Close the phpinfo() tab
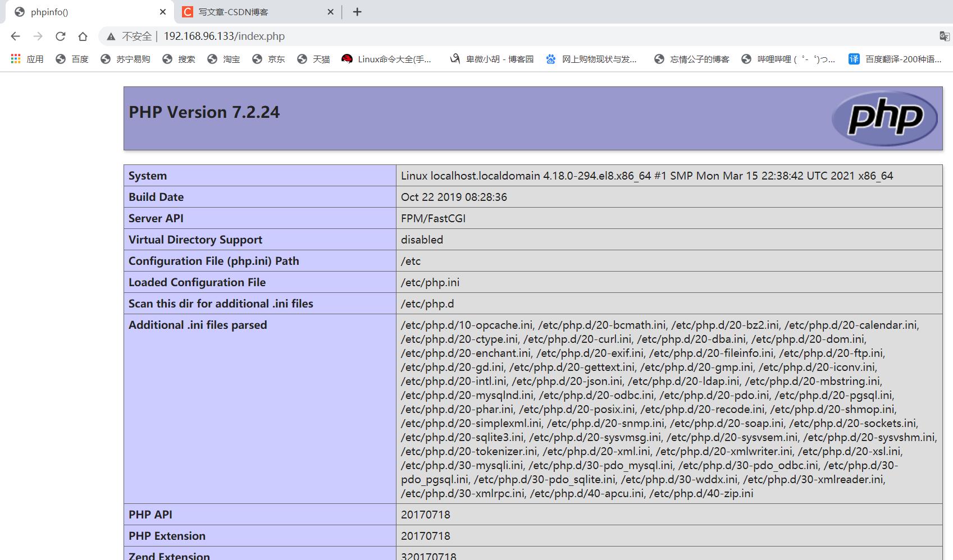Viewport: 953px width, 560px height. (163, 12)
